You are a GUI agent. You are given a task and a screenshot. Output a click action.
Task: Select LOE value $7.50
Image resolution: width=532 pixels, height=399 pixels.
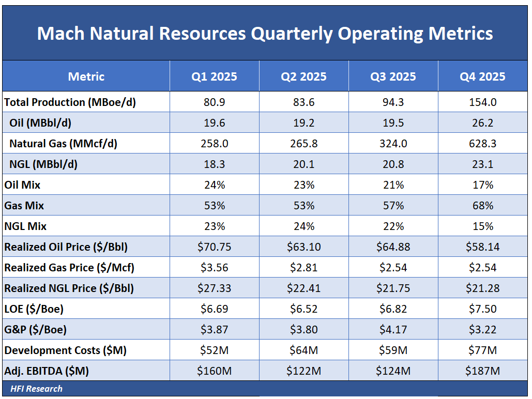tap(482, 309)
